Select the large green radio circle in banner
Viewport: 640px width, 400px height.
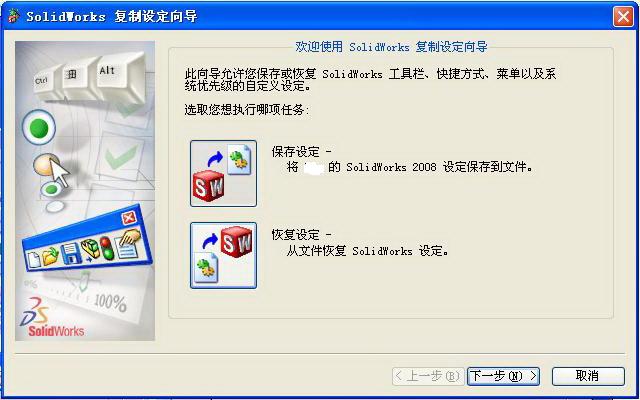(x=39, y=128)
